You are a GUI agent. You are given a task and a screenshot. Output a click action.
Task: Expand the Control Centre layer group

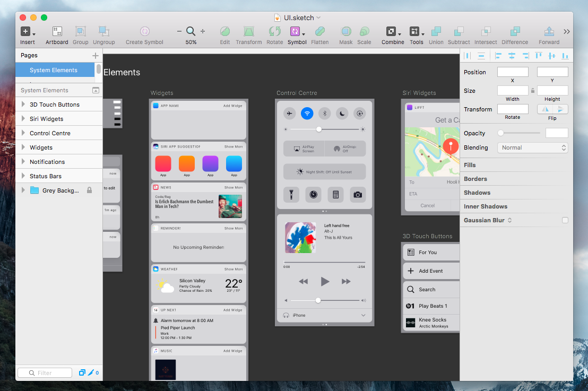(x=23, y=133)
